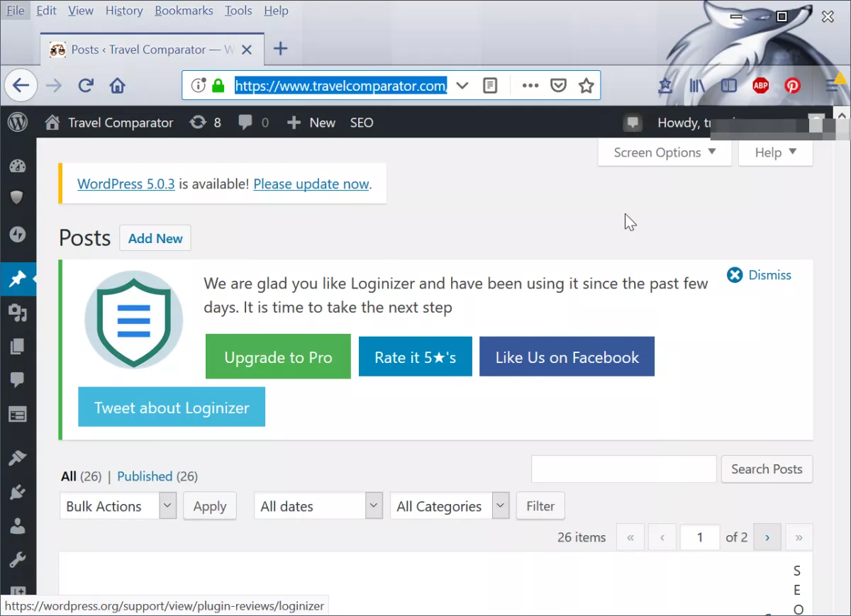
Task: Open Plugins in the WordPress sidebar
Action: pos(18,493)
